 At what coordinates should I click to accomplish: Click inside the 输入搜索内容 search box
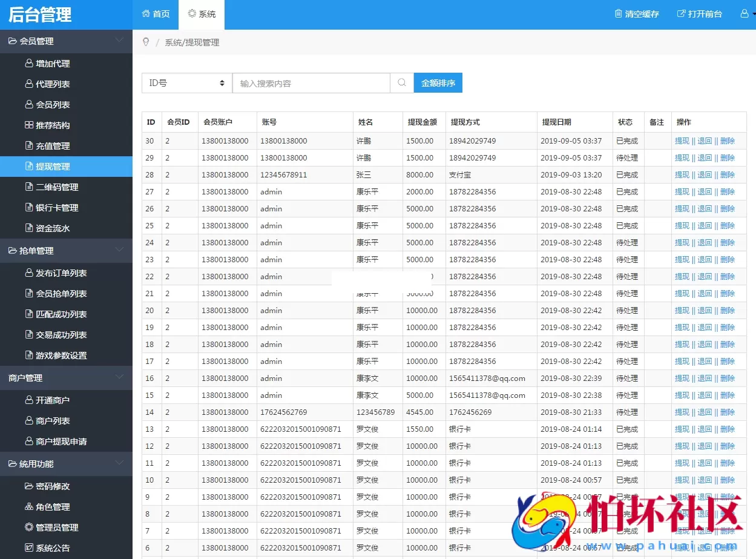click(x=310, y=82)
